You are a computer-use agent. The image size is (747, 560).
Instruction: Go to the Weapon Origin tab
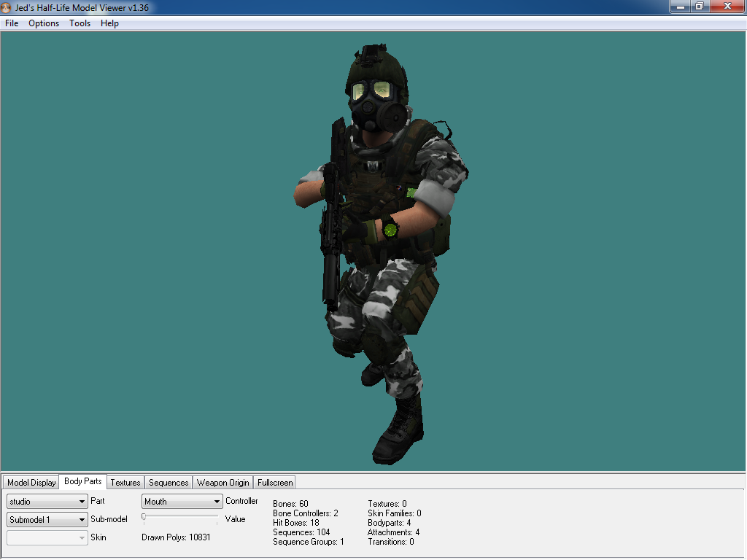click(x=223, y=483)
